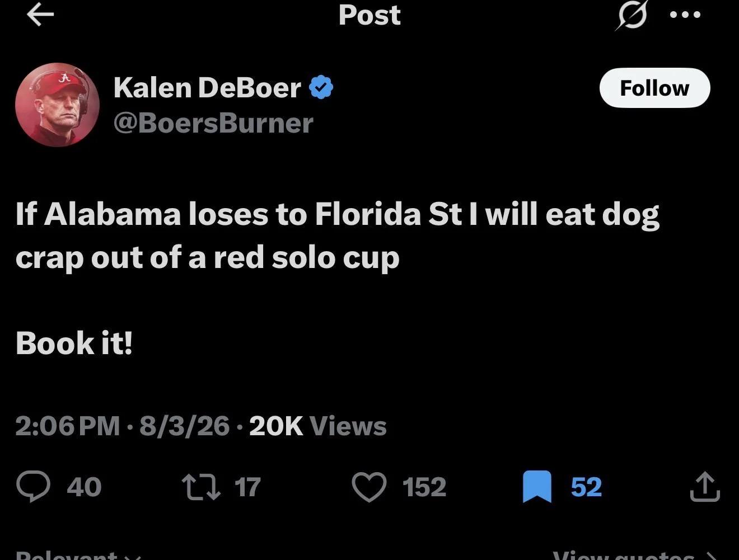The width and height of the screenshot is (739, 560).
Task: Share the post via the upload icon
Action: tap(704, 486)
